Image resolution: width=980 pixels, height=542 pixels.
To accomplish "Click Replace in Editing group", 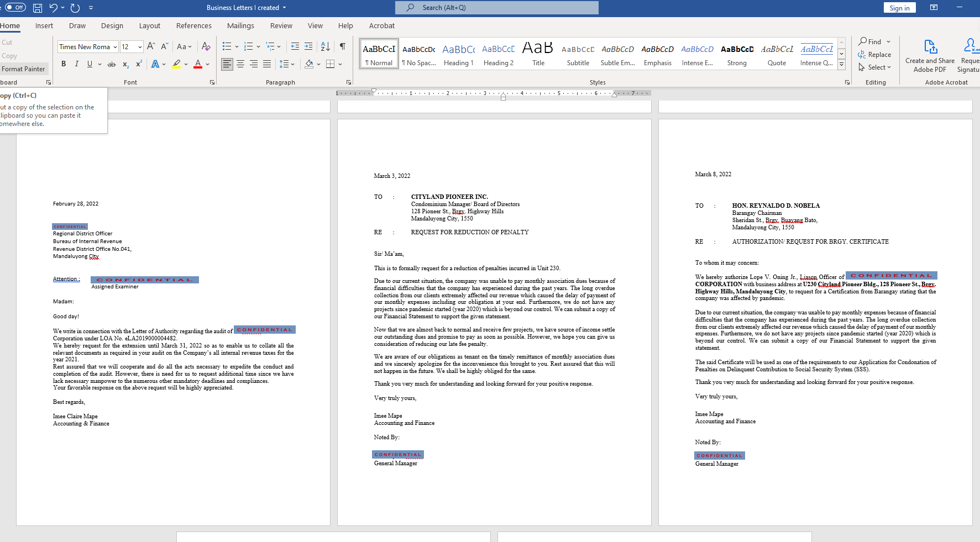I will pyautogui.click(x=874, y=55).
